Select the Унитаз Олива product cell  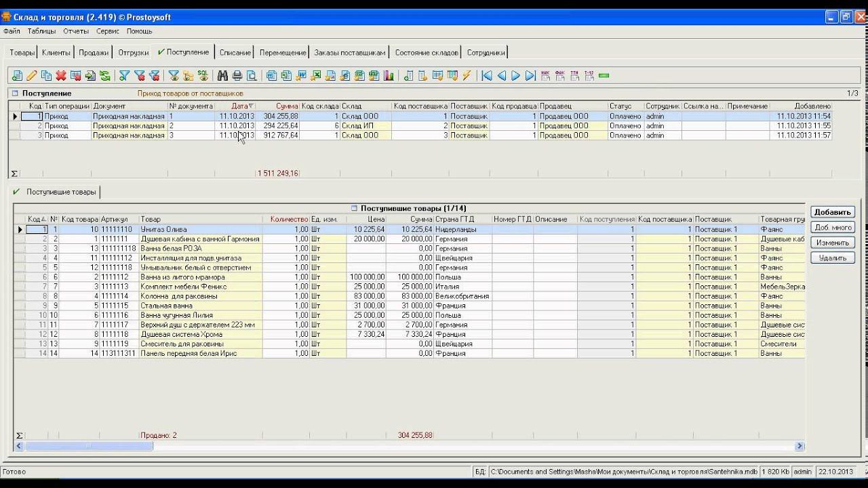pos(201,230)
